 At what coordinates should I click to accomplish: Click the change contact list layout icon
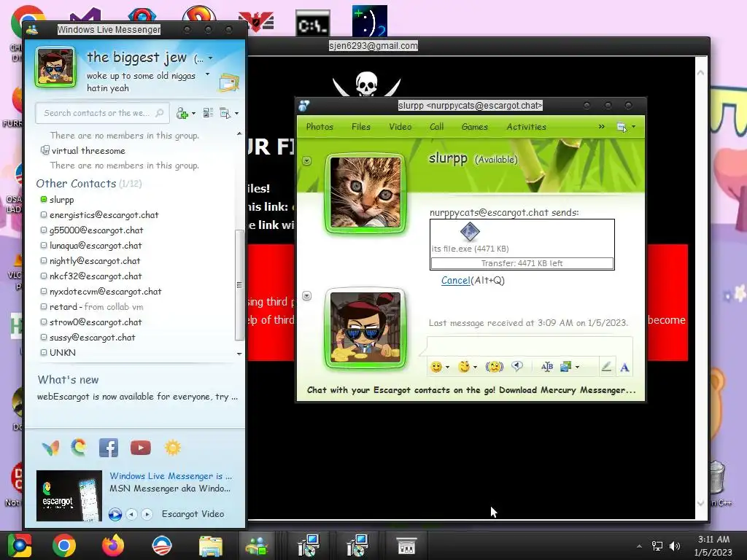pos(208,113)
